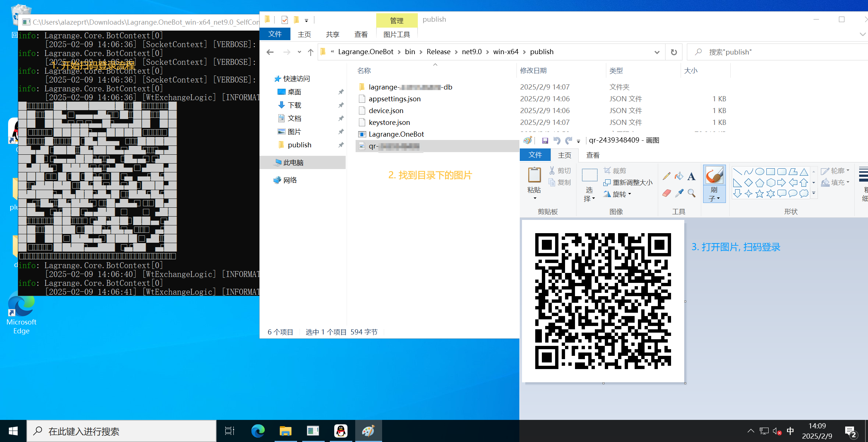Image resolution: width=868 pixels, height=442 pixels.
Task: Click the taskbar search box
Action: (x=121, y=431)
